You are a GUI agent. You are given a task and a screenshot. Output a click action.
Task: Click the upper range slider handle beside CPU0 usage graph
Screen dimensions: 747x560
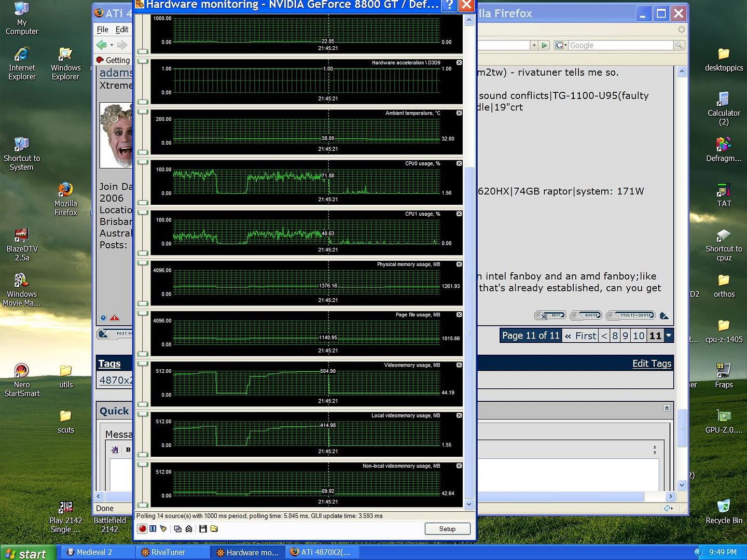tap(143, 162)
